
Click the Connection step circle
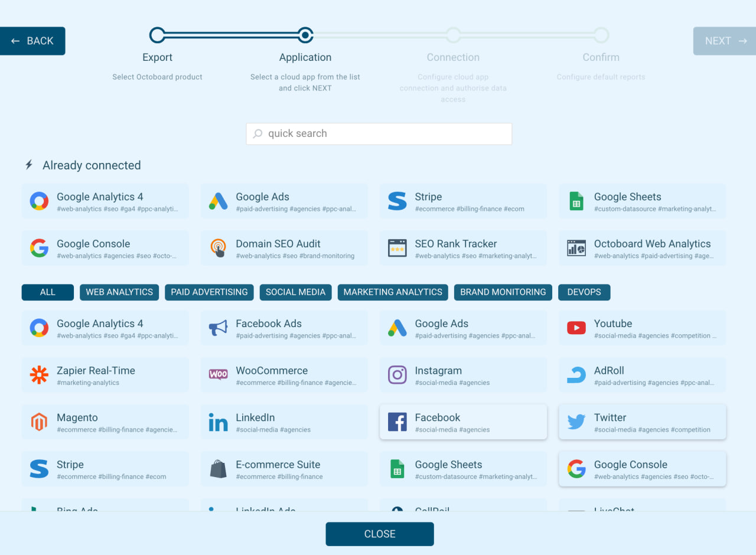point(453,35)
